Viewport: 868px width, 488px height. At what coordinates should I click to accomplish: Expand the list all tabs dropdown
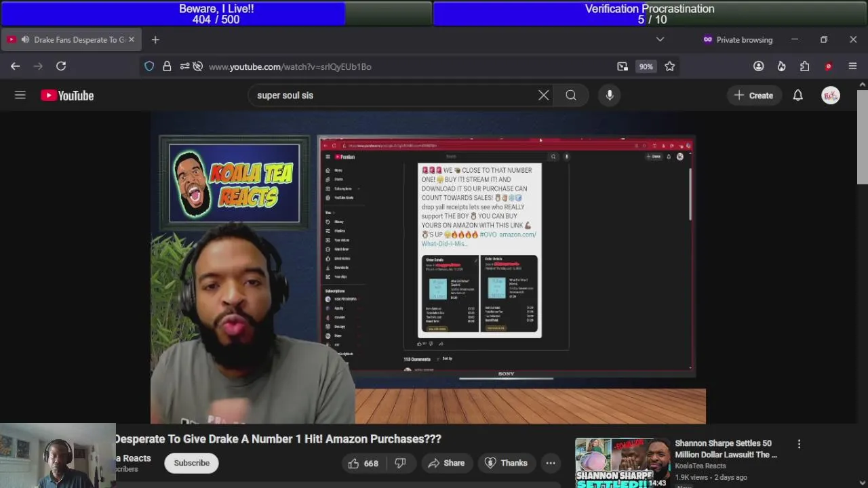660,40
